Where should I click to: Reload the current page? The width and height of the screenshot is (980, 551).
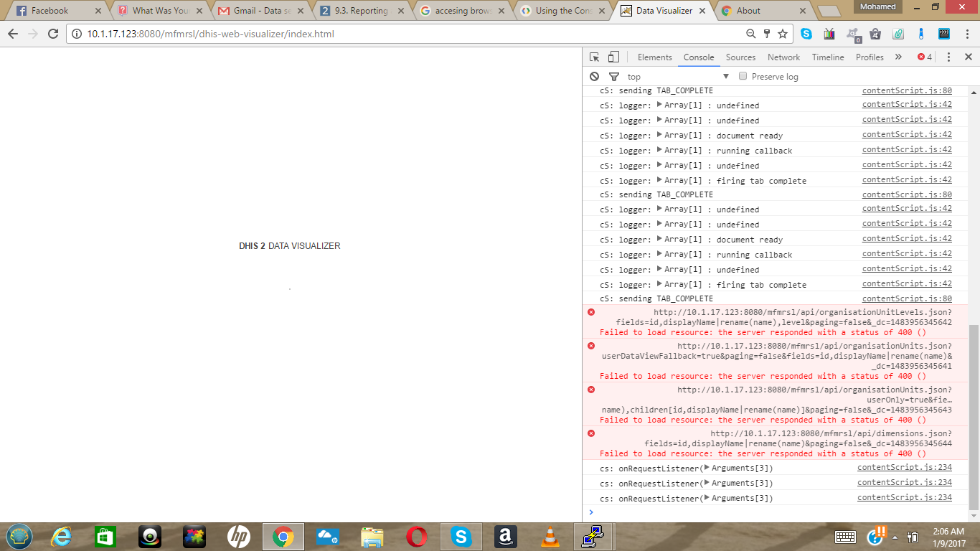pos(53,34)
